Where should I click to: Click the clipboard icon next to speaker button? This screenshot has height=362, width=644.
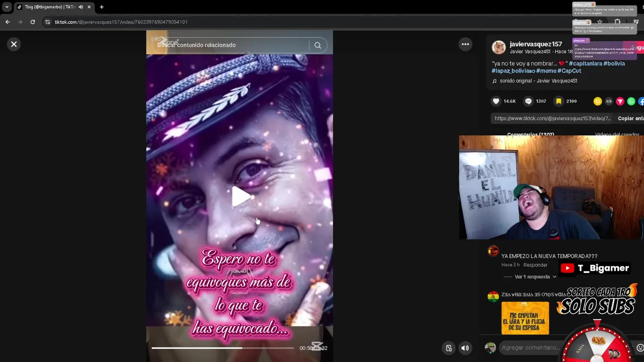point(449,348)
